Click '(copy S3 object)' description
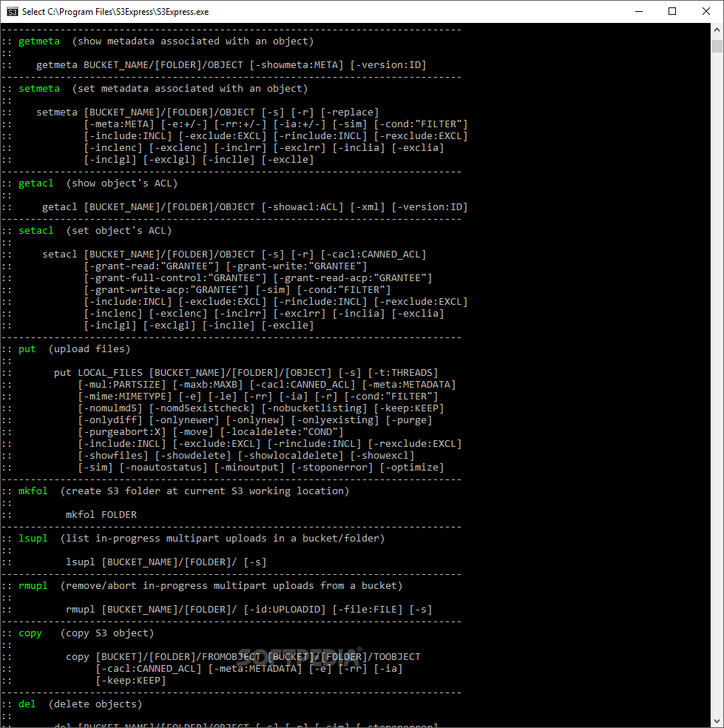The width and height of the screenshot is (724, 728). (x=107, y=633)
